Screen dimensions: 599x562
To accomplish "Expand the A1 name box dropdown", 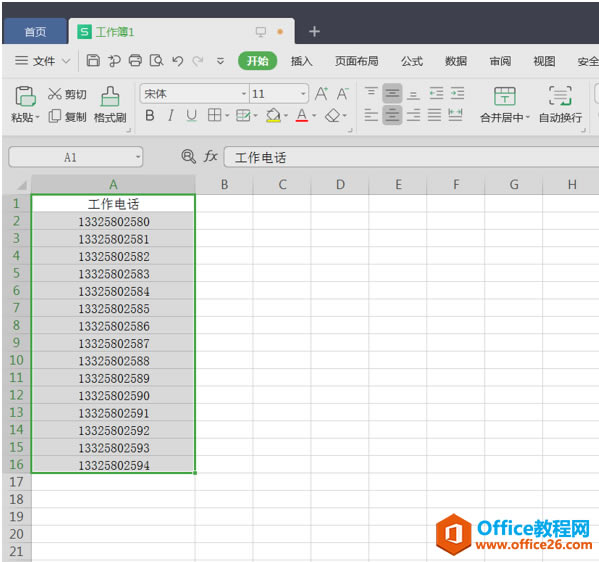I will pos(138,157).
